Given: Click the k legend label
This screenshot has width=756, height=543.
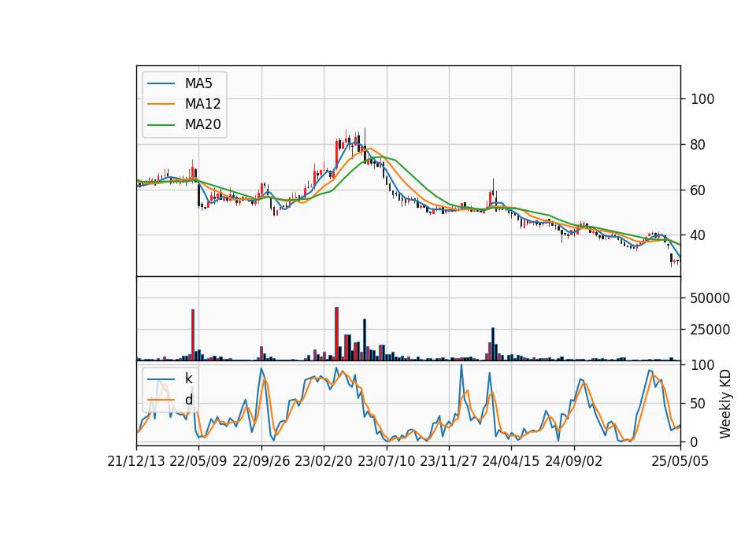Looking at the screenshot, I should pos(188,379).
